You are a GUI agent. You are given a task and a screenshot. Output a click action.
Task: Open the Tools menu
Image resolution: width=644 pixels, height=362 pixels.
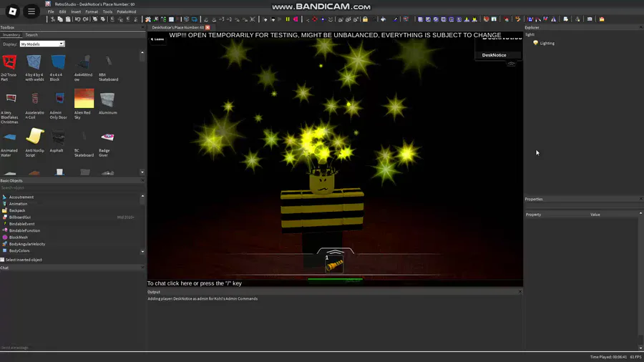click(x=107, y=11)
